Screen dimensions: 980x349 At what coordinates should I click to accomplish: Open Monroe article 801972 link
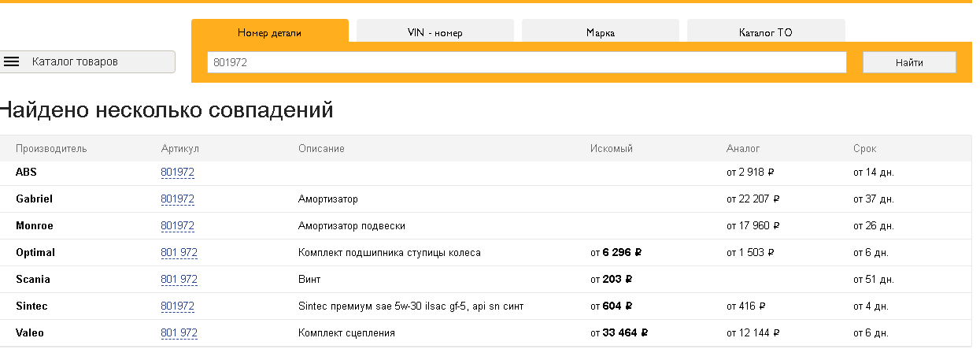coord(178,225)
